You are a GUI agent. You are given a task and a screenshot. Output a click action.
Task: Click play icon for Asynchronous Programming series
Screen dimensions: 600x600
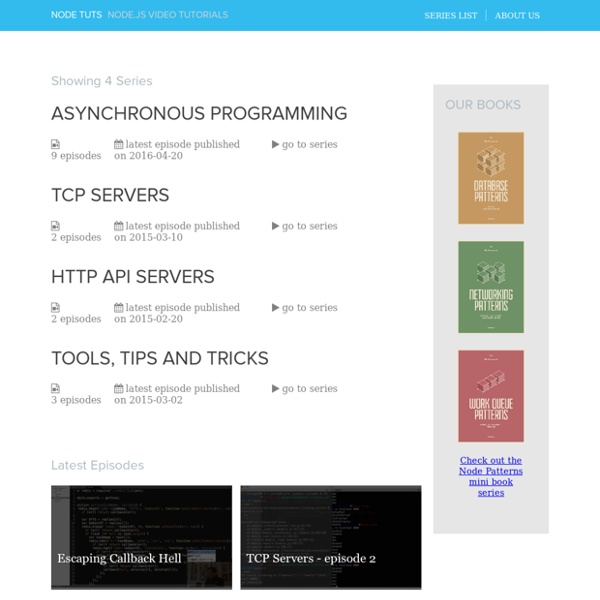coord(275,144)
